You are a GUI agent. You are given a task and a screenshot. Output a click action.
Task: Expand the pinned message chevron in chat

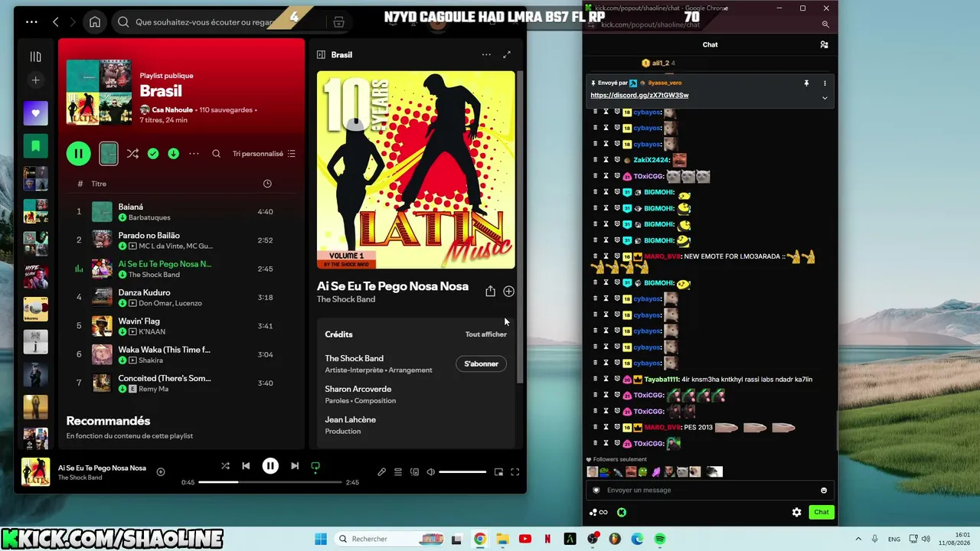pyautogui.click(x=825, y=98)
